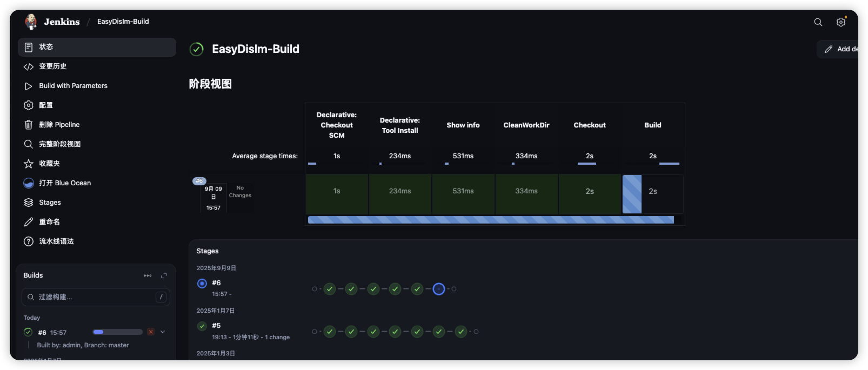Open the Builds panel three-dots menu
Viewport: 868px width, 370px height.
(x=148, y=275)
